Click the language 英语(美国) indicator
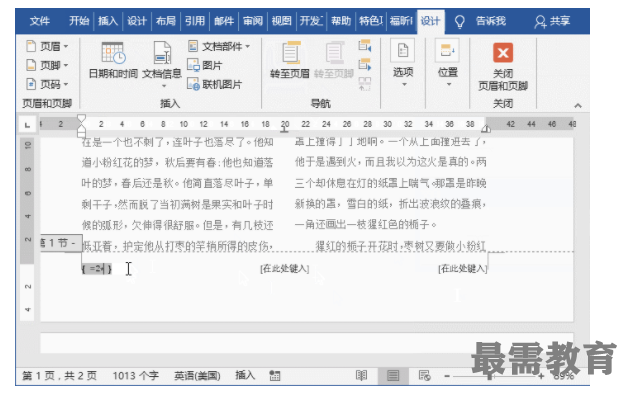This screenshot has height=398, width=623. (x=197, y=376)
